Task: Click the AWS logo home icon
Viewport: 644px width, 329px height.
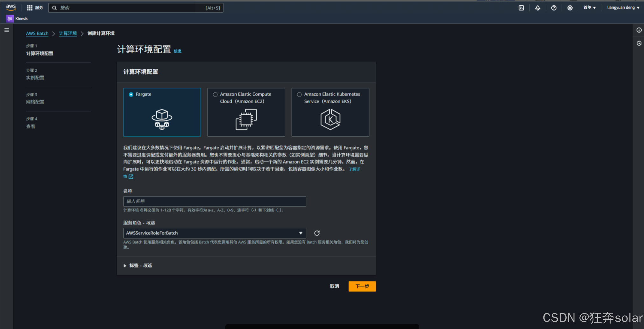Action: (x=11, y=7)
